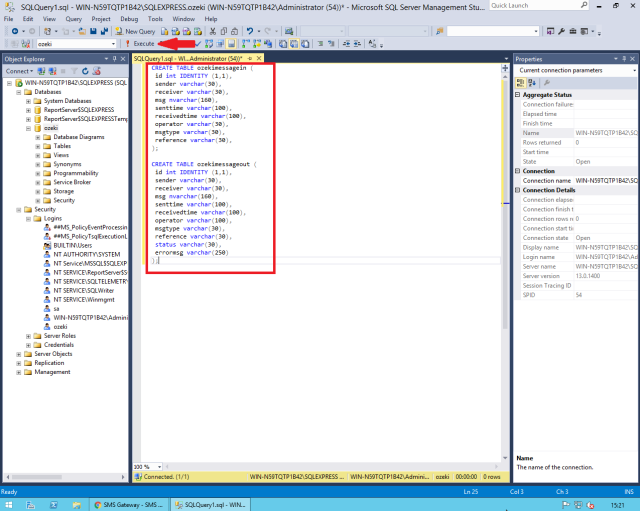This screenshot has height=511, width=640.
Task: Click Uncomment selected lines icon
Action: pos(331,44)
